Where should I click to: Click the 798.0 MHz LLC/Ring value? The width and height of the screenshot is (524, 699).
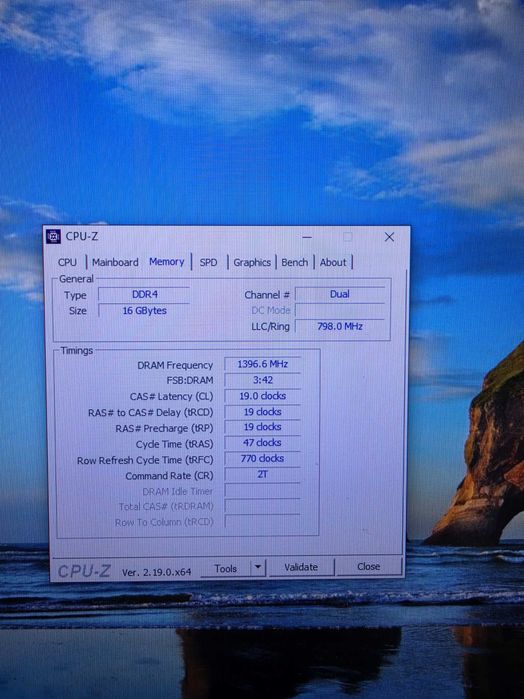coord(339,326)
